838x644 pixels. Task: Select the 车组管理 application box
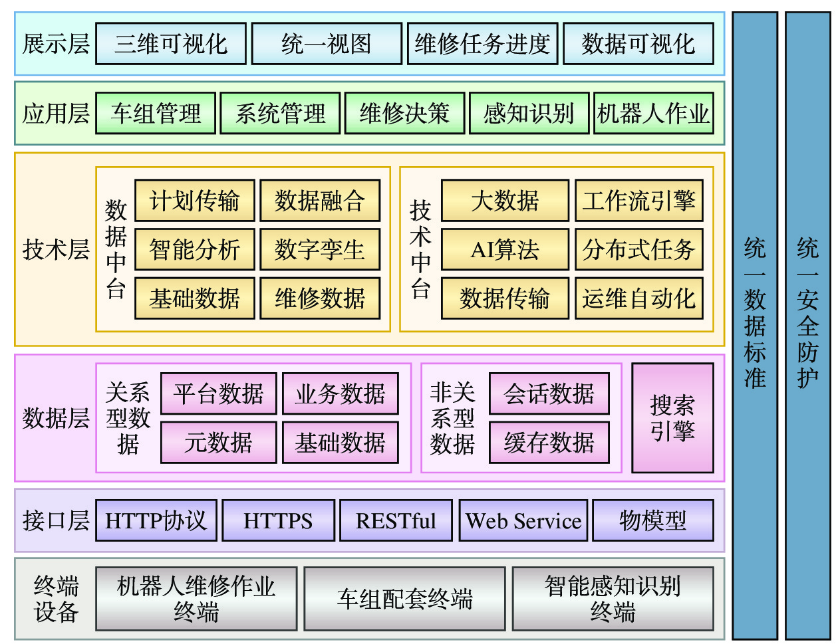click(x=156, y=114)
